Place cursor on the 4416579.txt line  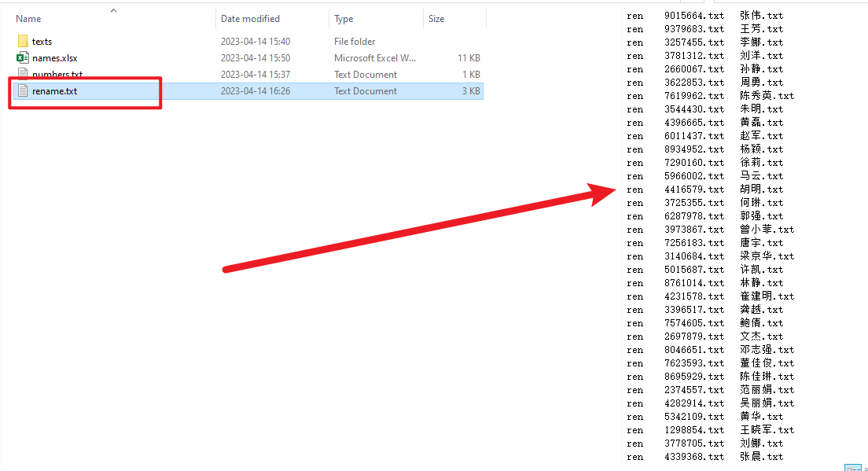click(693, 190)
